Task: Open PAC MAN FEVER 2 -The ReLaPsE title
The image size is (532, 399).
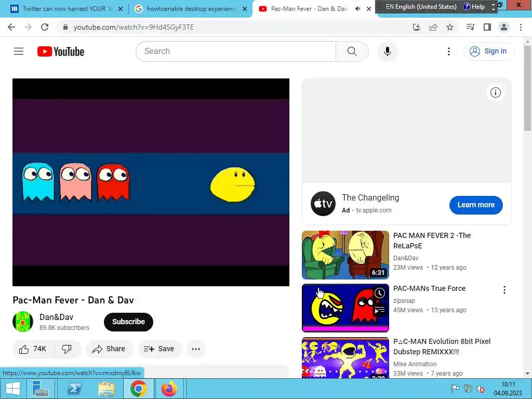Action: coord(432,240)
